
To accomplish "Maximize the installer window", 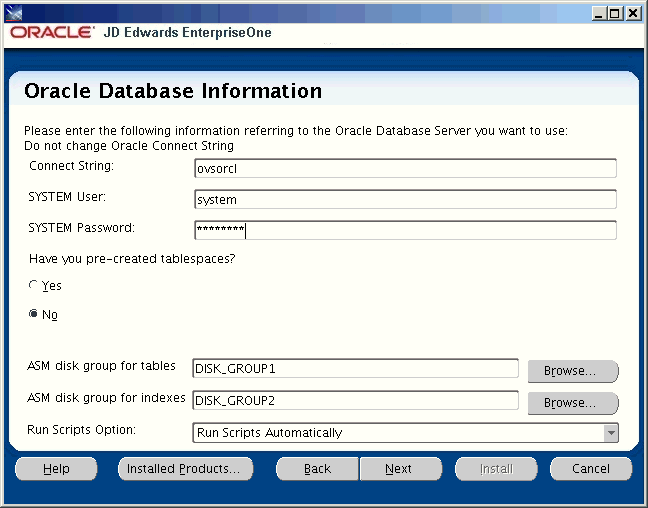I will (615, 14).
